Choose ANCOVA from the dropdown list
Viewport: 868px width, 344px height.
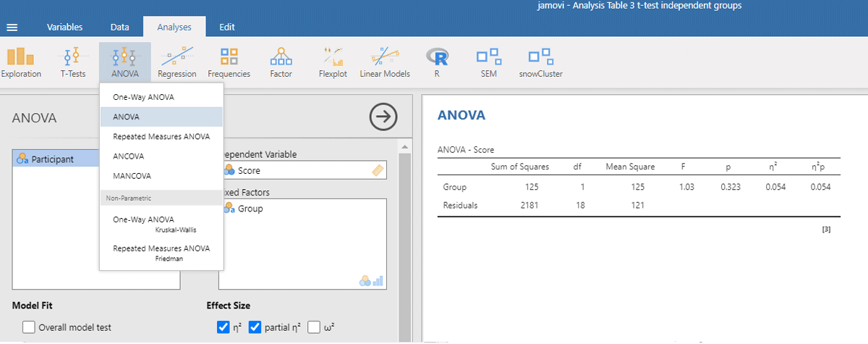click(x=129, y=156)
